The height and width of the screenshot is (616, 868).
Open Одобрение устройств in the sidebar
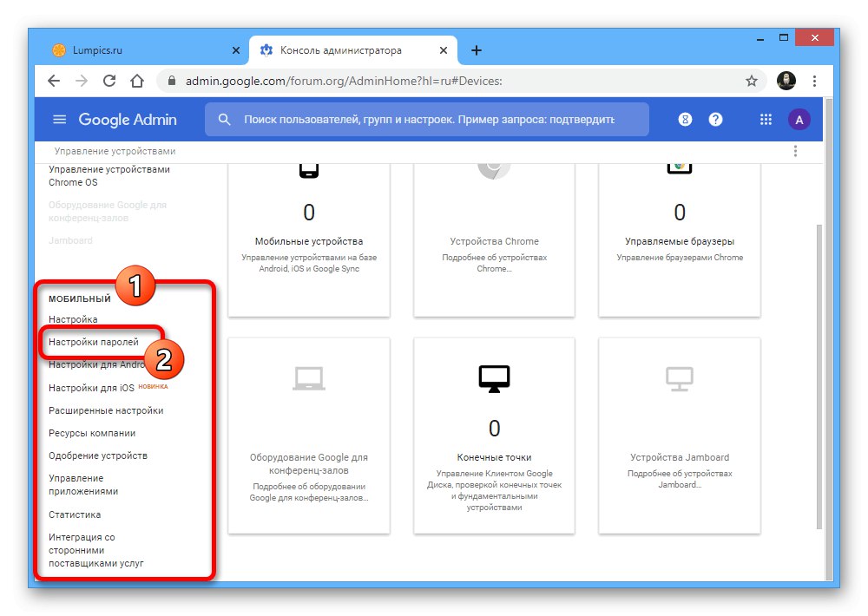click(98, 455)
